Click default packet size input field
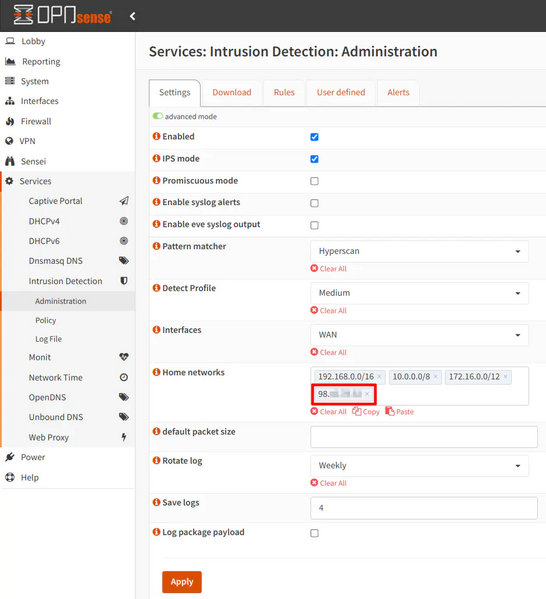 tap(424, 437)
